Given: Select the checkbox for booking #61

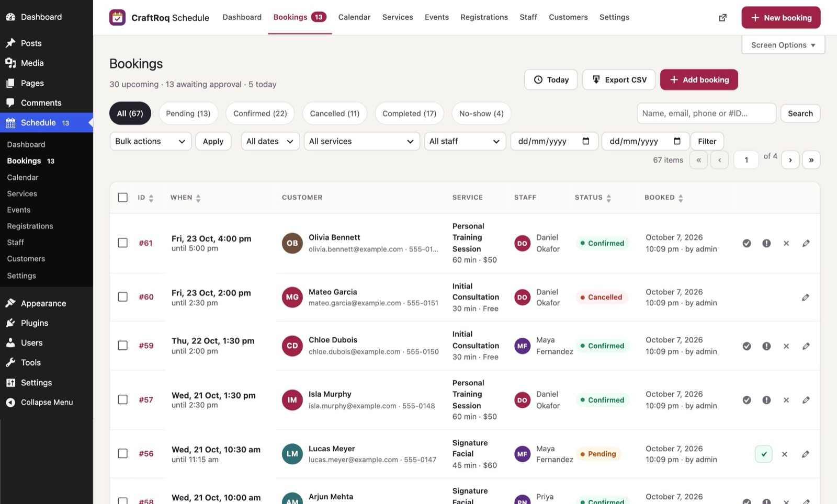Looking at the screenshot, I should click(123, 243).
